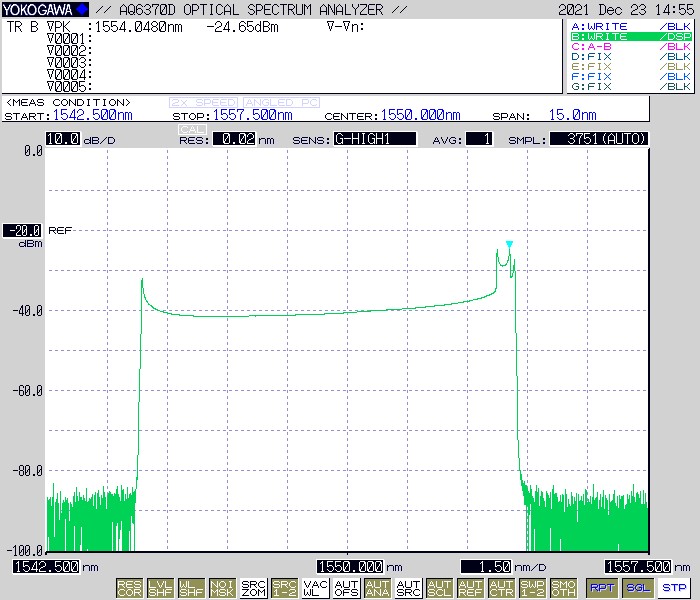Select trace B:WRITE /DSP in trace list

630,36
